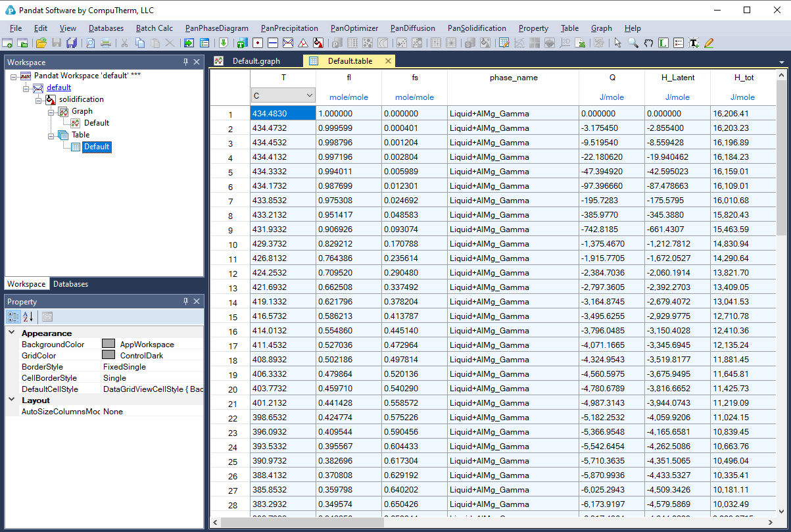791x532 pixels.
Task: Pin the Workspace panel
Action: point(186,62)
